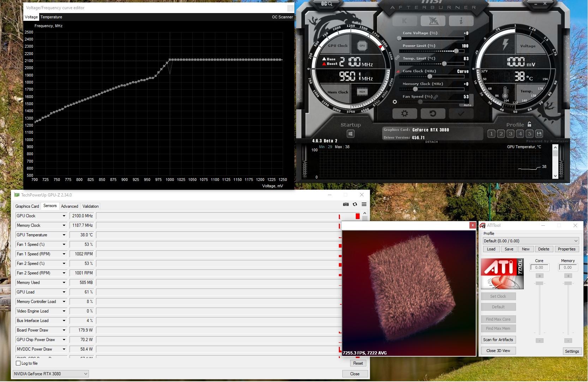The width and height of the screenshot is (588, 382).
Task: Switch to the Temperature tab in curve editor
Action: [x=51, y=17]
